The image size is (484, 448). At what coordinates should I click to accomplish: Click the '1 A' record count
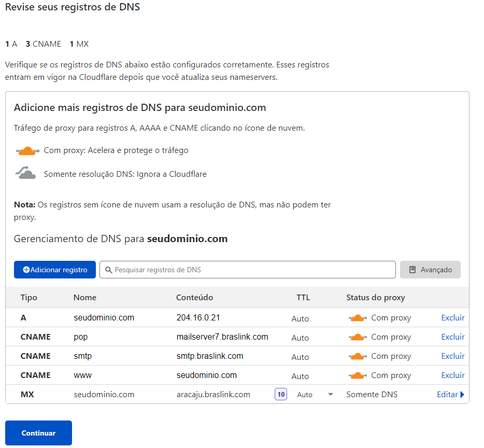(11, 44)
